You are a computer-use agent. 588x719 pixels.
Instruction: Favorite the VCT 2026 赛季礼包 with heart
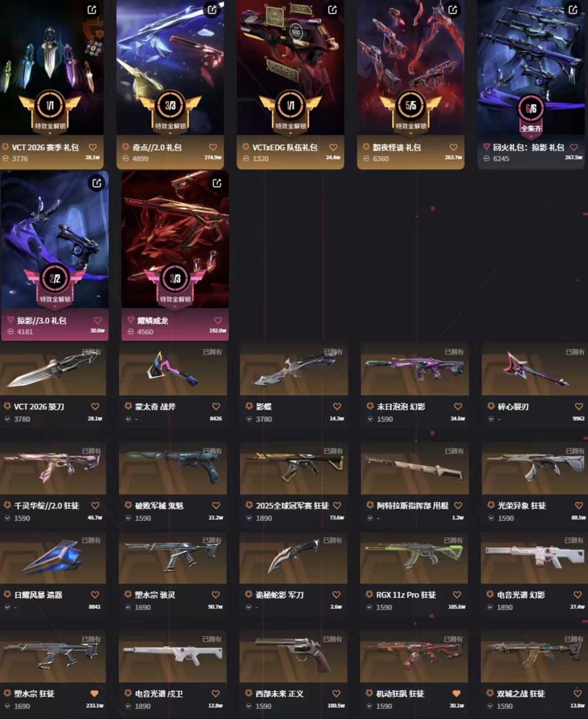pos(93,147)
